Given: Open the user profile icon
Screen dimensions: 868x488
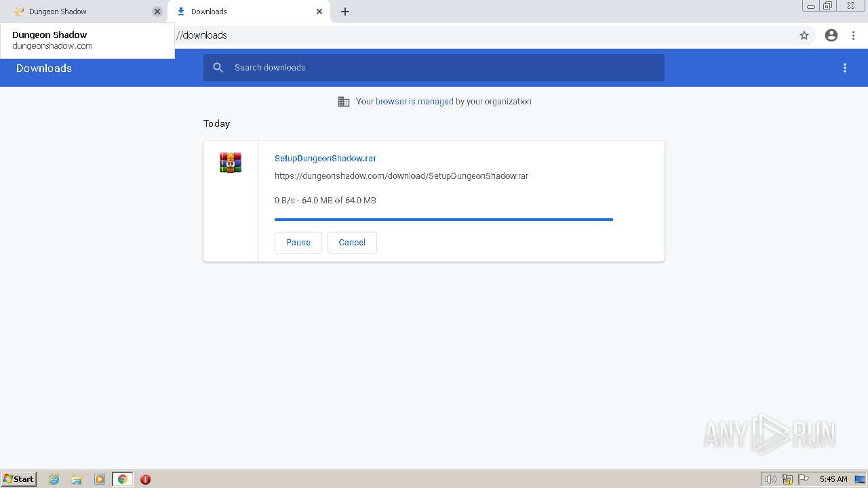Looking at the screenshot, I should 831,35.
